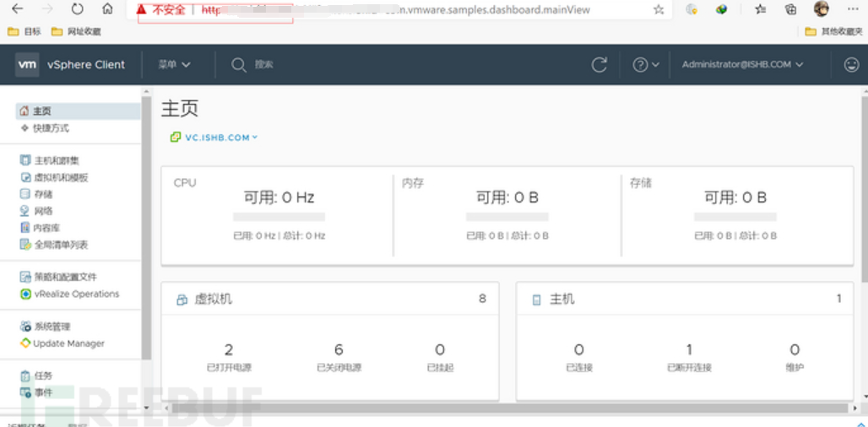Go to the browser home page
Viewport: 868px width, 427px height.
[x=108, y=8]
